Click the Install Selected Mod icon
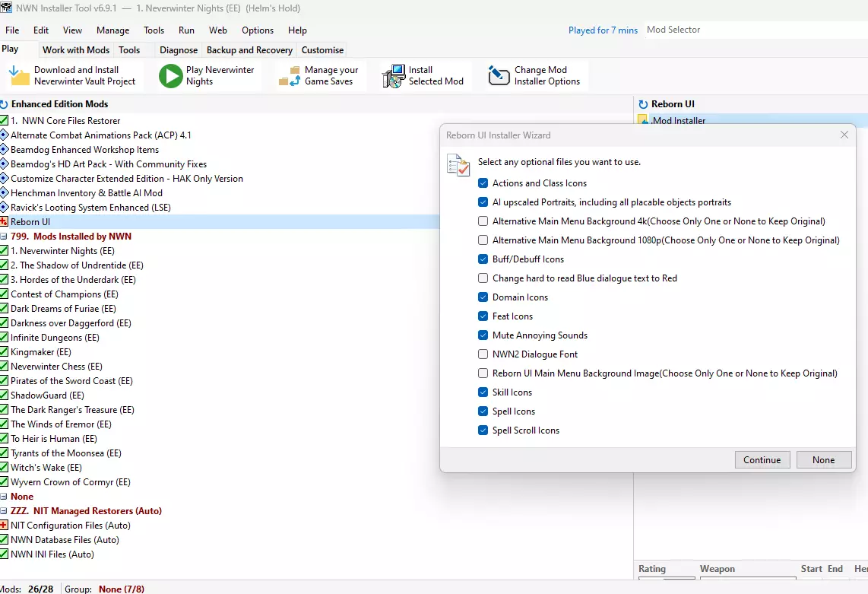868x594 pixels. (394, 75)
